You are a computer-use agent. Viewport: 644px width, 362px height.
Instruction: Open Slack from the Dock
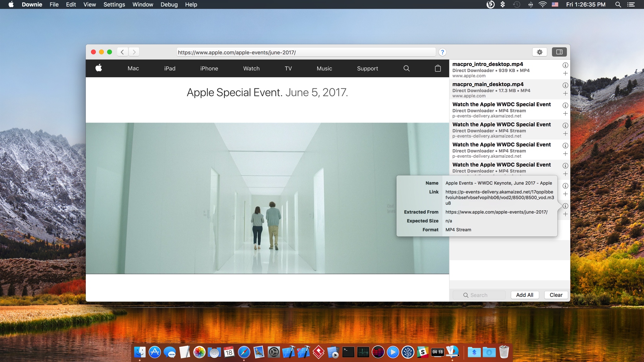(x=423, y=352)
